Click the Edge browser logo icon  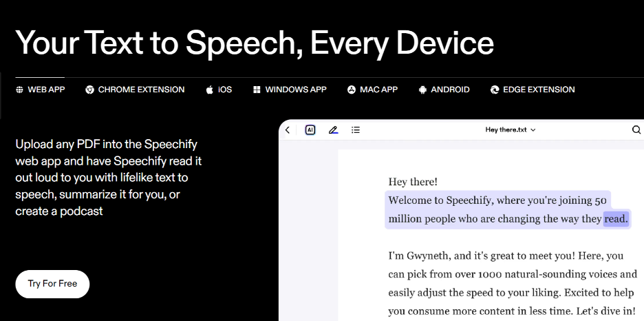[x=495, y=90]
